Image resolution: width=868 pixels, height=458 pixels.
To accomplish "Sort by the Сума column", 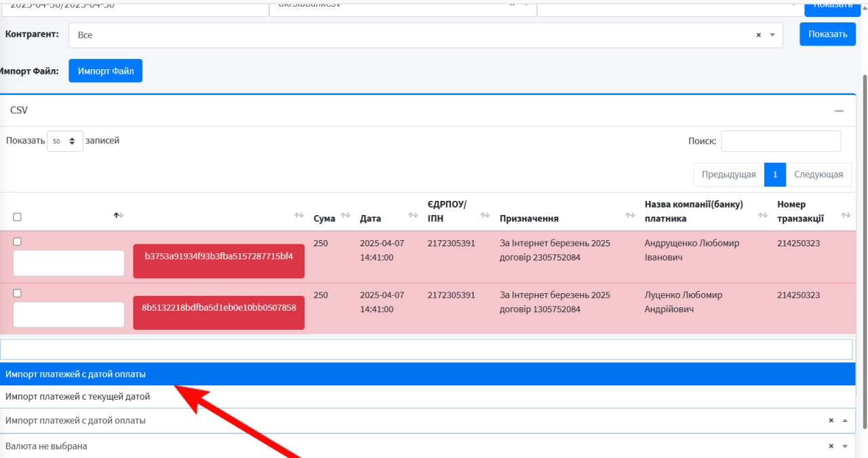I will click(x=345, y=215).
